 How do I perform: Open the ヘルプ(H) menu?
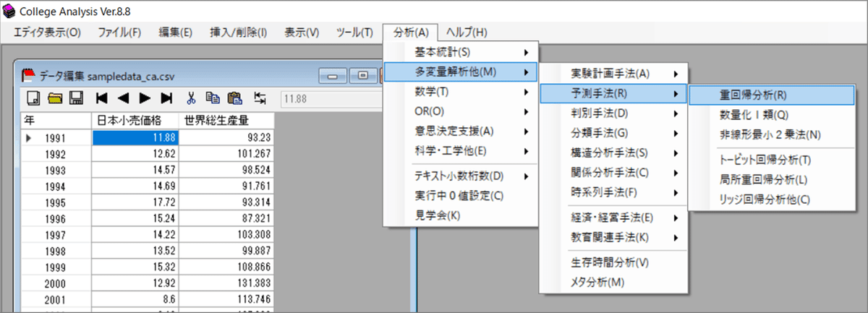467,33
